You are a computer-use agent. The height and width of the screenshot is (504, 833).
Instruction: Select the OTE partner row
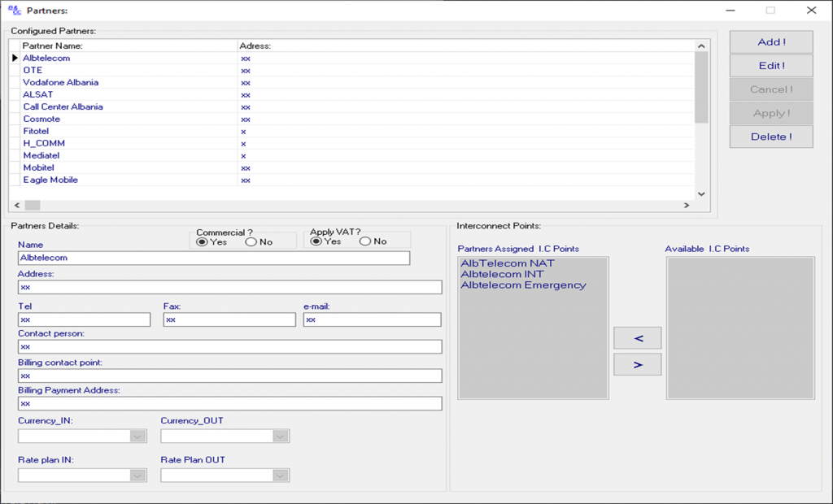pos(351,70)
